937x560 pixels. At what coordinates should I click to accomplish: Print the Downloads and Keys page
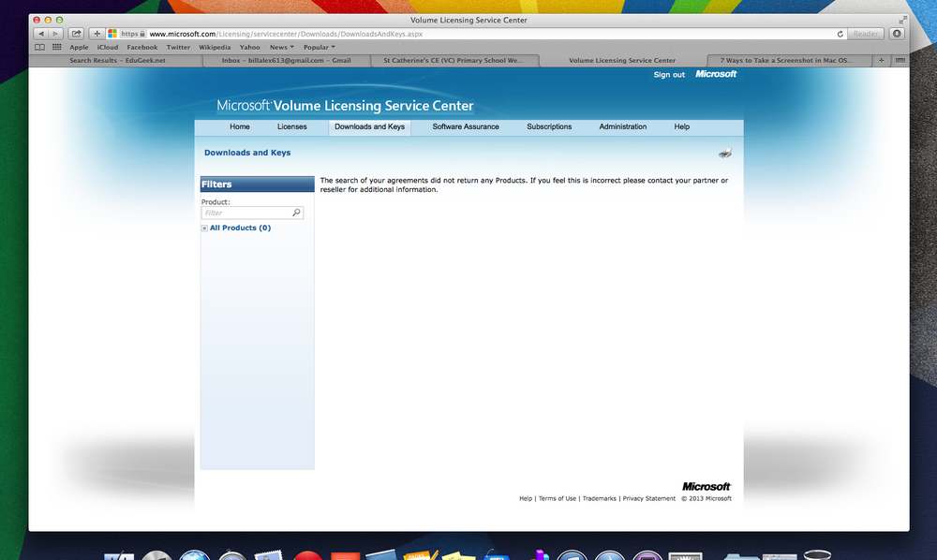(x=725, y=154)
